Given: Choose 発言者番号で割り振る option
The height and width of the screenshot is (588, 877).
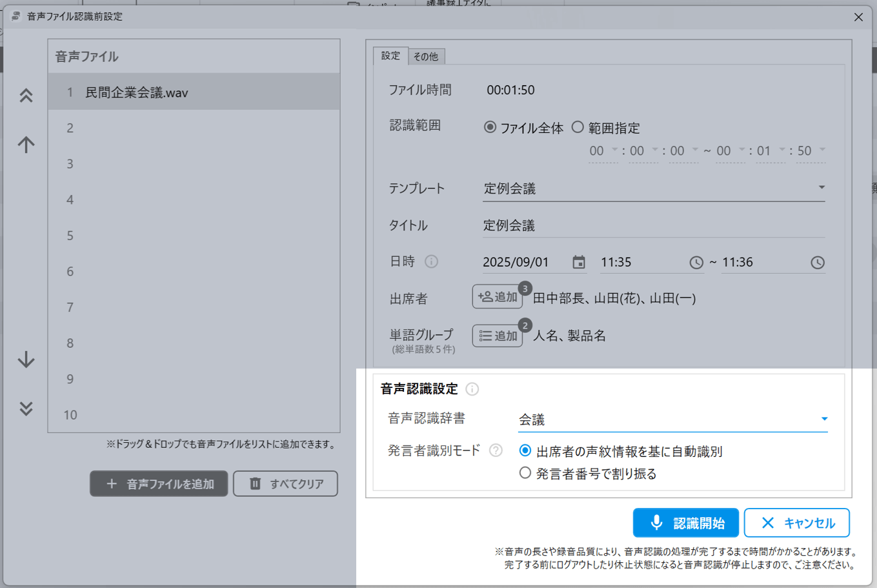Looking at the screenshot, I should click(x=525, y=474).
